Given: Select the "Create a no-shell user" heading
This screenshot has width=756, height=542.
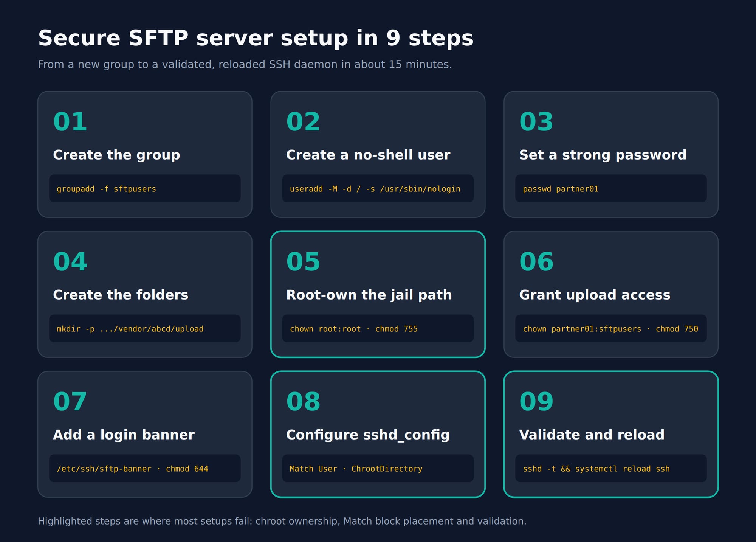Looking at the screenshot, I should point(368,155).
